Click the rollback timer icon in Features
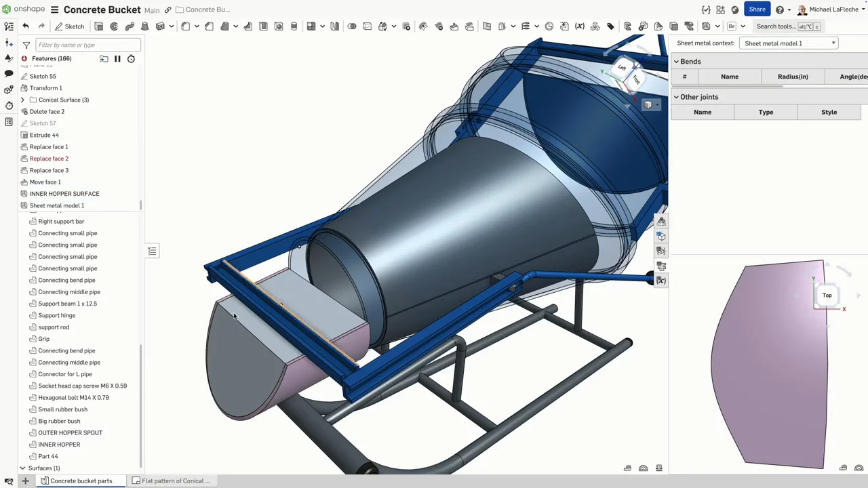The image size is (868, 488). point(131,59)
